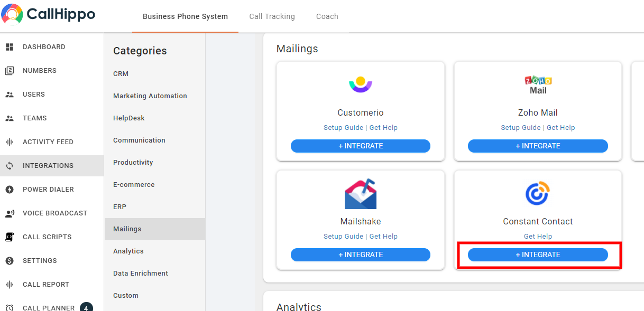Open Dashboard via its grid icon
The width and height of the screenshot is (644, 311).
9,47
